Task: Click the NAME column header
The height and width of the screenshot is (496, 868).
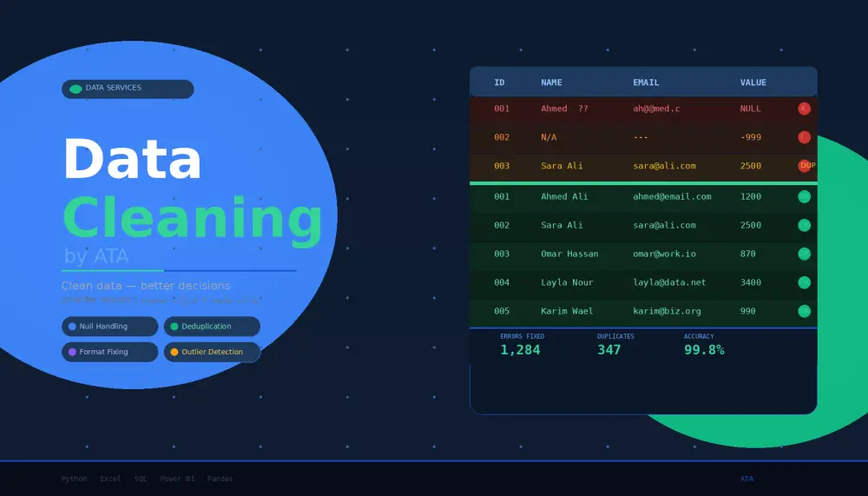Action: (551, 83)
